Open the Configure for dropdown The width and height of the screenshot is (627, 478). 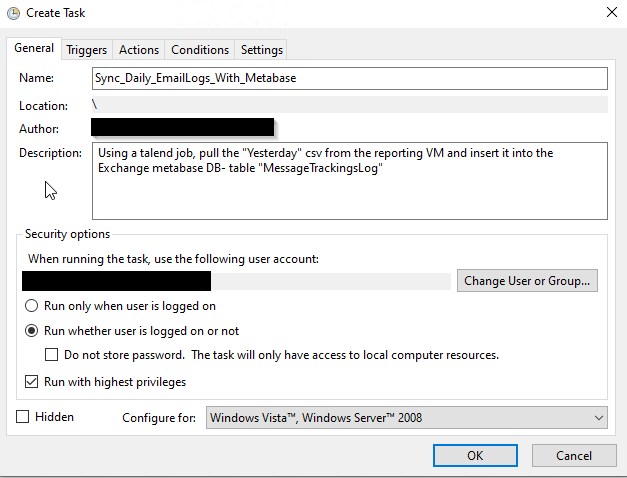(407, 418)
